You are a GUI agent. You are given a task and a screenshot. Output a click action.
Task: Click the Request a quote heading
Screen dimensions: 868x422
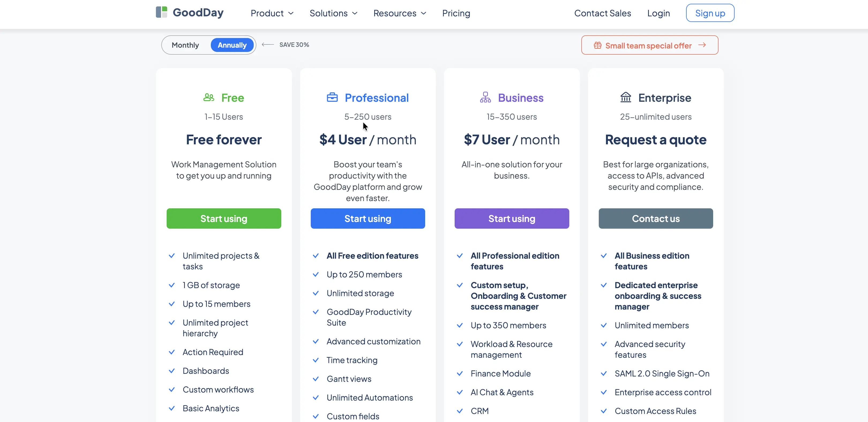pos(656,140)
